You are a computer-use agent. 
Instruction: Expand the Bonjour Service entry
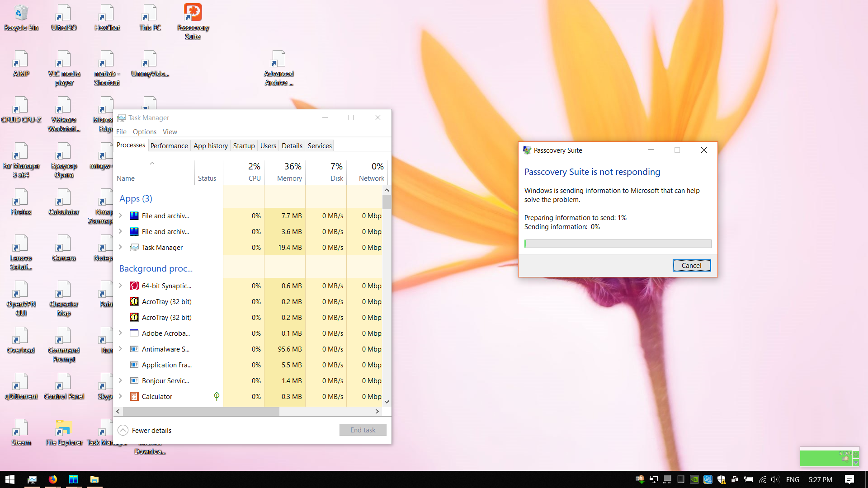click(120, 380)
